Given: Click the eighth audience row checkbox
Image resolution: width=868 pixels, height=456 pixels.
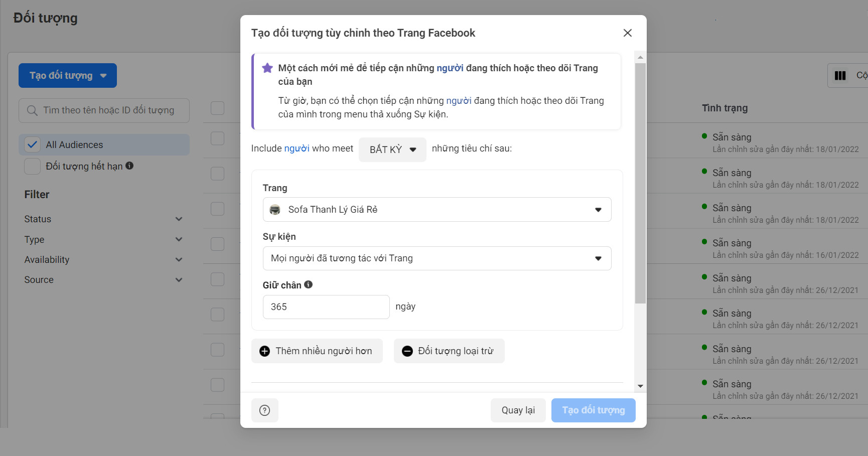Looking at the screenshot, I should click(x=217, y=385).
